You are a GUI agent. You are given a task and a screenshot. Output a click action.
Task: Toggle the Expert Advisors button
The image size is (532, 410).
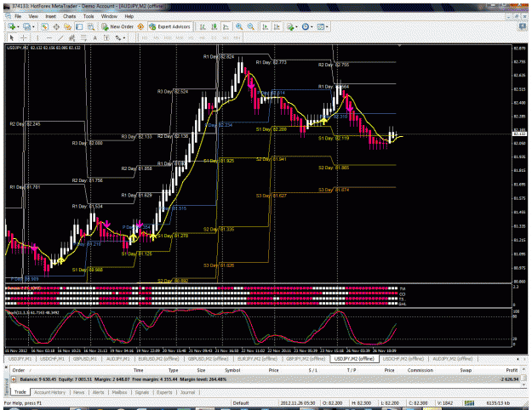(170, 26)
